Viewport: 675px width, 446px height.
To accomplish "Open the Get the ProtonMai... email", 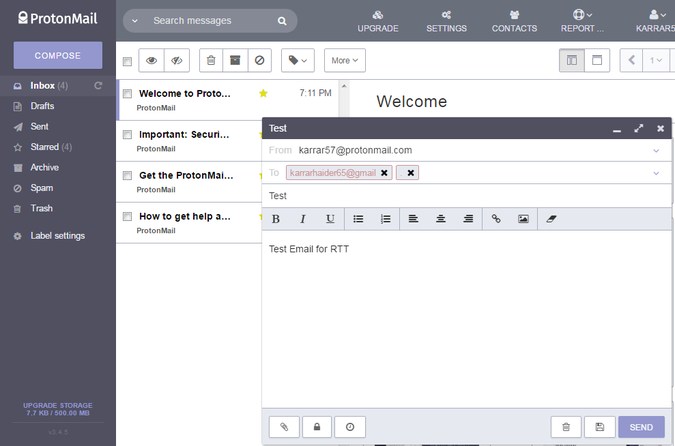I will click(x=189, y=182).
